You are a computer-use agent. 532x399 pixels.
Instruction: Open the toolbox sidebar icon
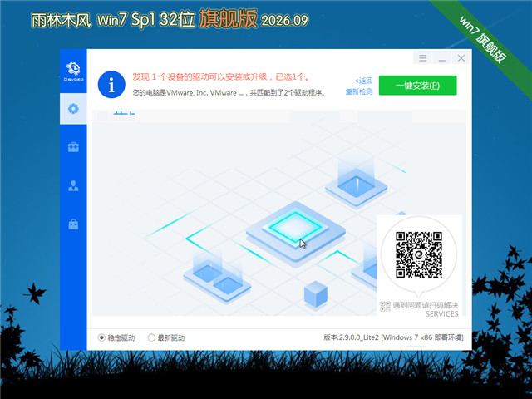tap(73, 147)
